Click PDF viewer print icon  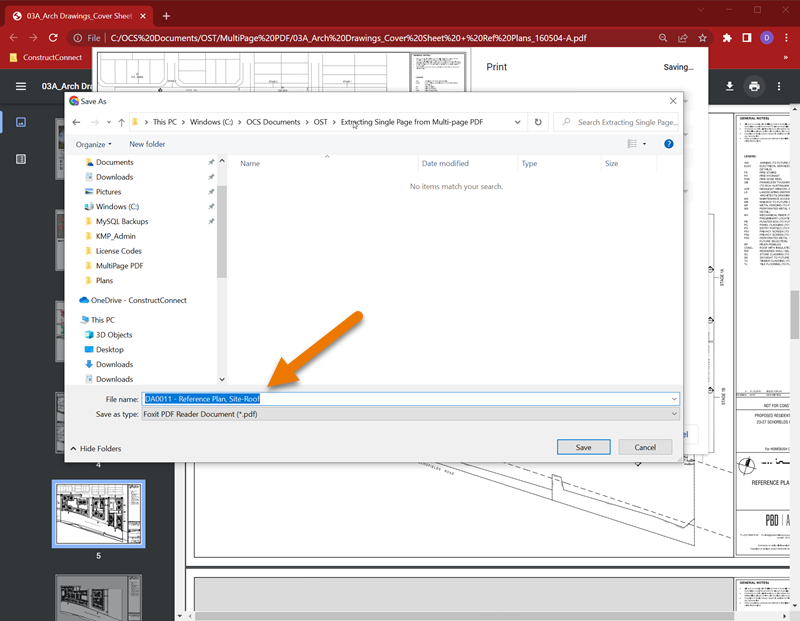754,86
